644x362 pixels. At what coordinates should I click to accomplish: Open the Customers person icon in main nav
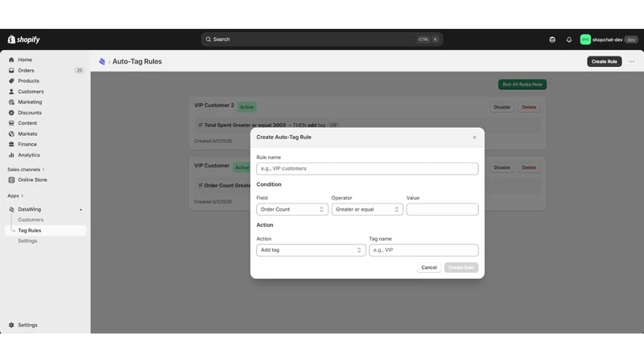point(11,92)
